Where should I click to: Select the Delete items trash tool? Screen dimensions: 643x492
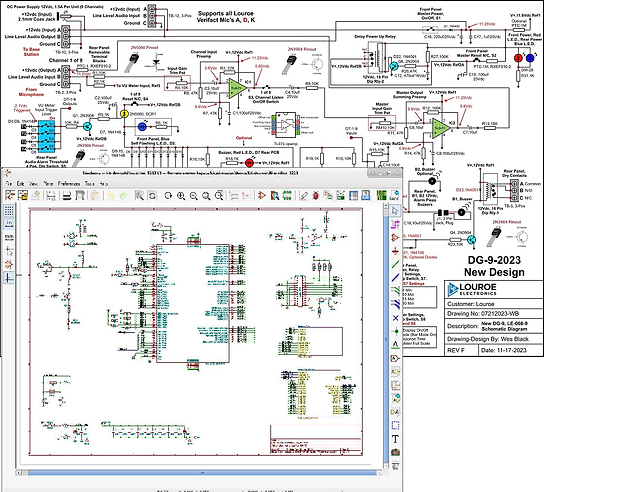(x=395, y=466)
